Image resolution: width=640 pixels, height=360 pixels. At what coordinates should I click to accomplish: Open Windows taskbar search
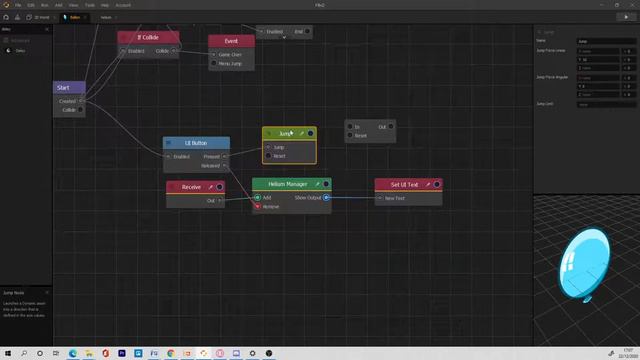pyautogui.click(x=24, y=353)
